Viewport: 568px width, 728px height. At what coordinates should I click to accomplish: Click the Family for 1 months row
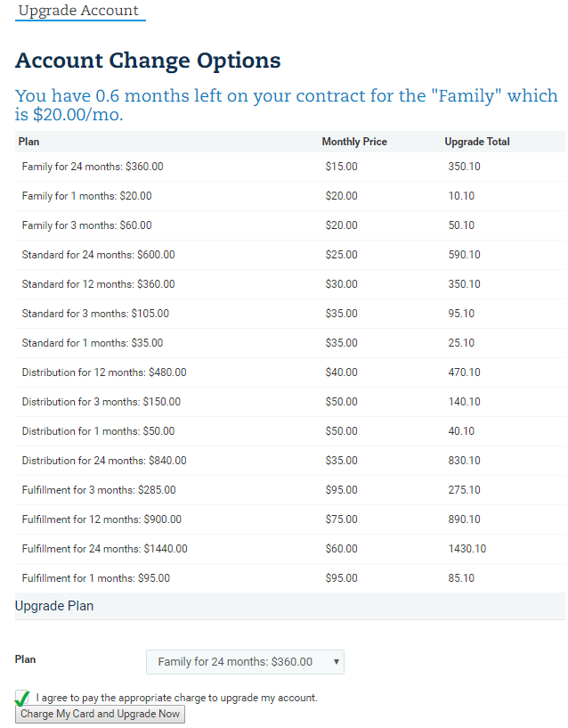click(86, 196)
